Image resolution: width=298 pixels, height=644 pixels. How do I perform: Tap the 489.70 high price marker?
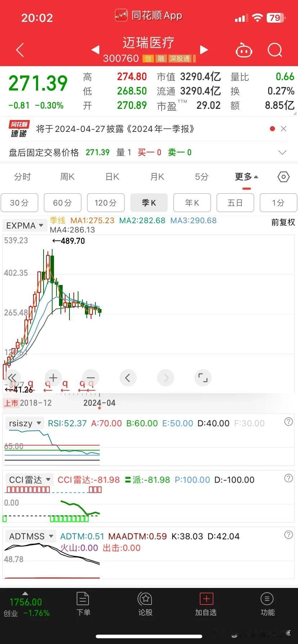(69, 241)
